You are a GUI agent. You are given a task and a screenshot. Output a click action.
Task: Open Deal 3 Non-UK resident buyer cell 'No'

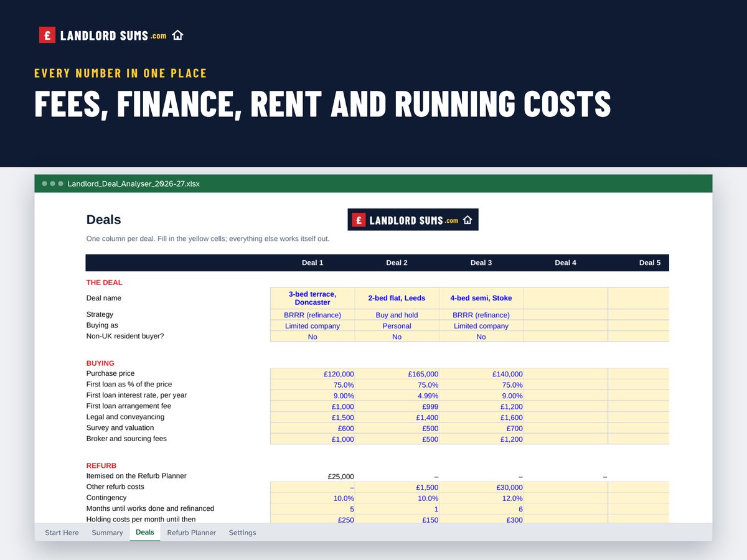click(481, 337)
